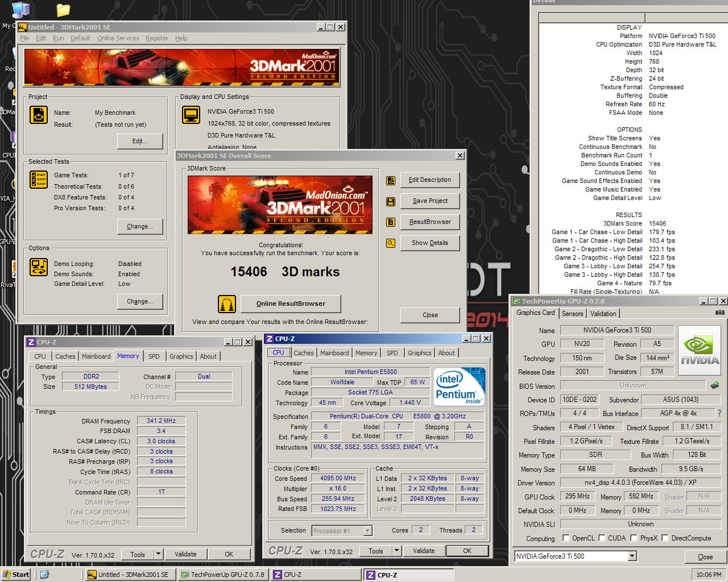Open the Help menu in 3DMark2001

(x=181, y=38)
